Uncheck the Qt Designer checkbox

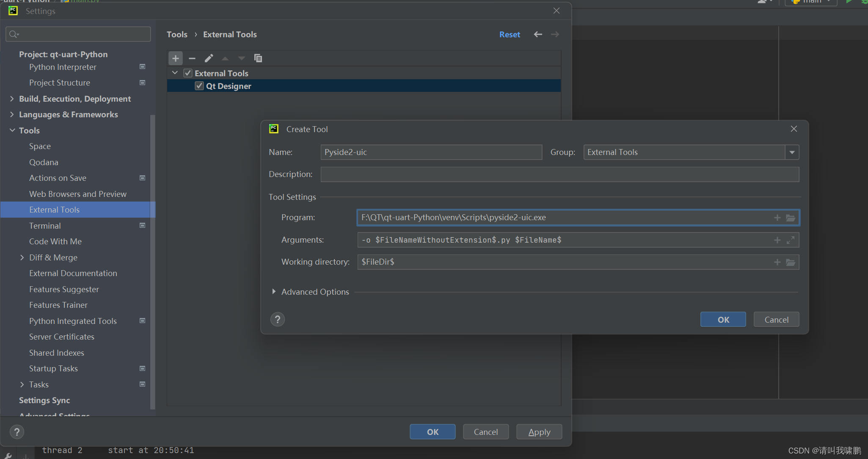[x=199, y=86]
